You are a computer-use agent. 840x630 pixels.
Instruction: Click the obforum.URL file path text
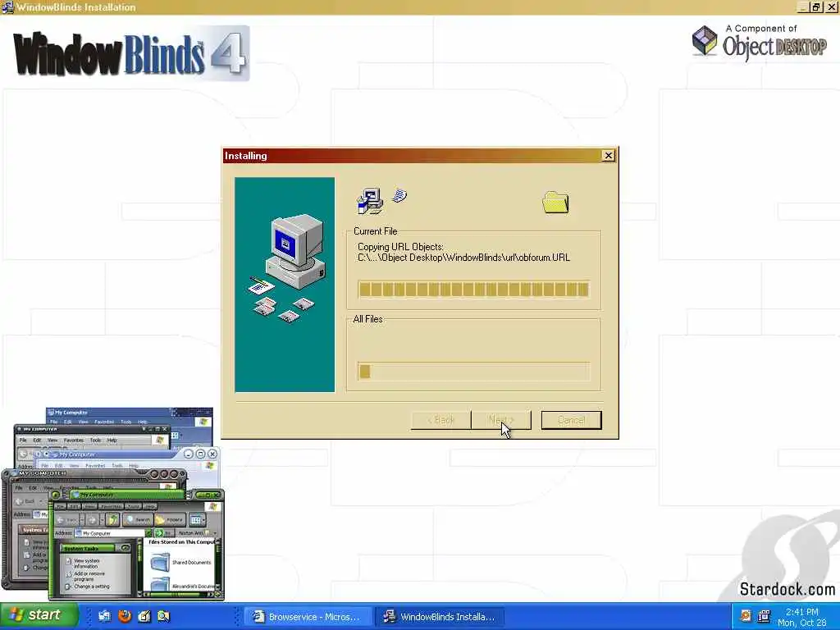click(x=464, y=257)
